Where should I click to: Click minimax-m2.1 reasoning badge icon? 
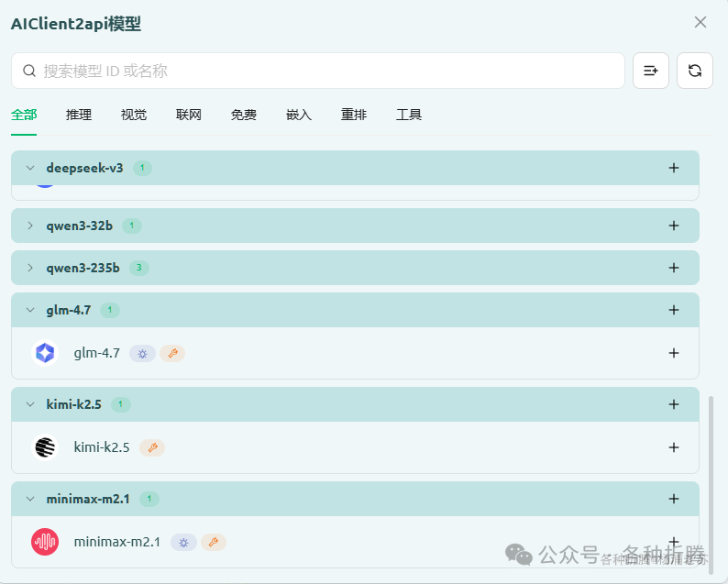(x=183, y=542)
